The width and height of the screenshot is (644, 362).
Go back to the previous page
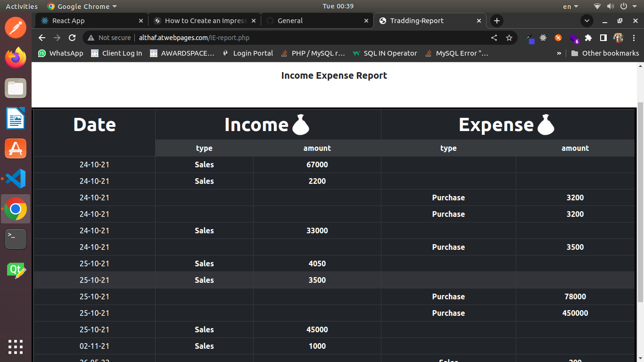[x=42, y=38]
